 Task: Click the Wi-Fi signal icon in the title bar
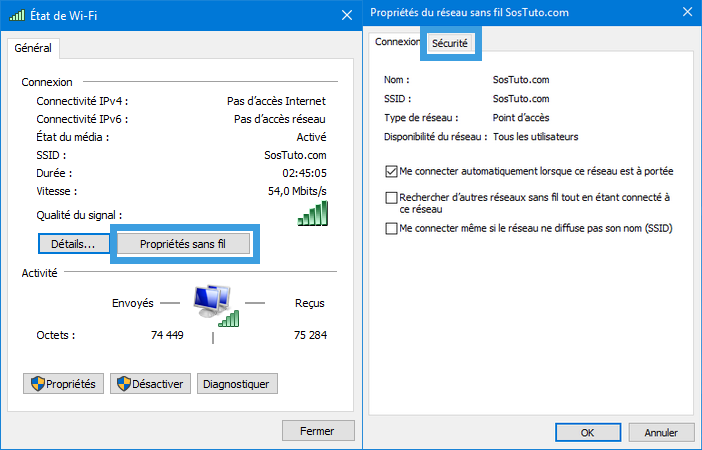click(x=17, y=15)
